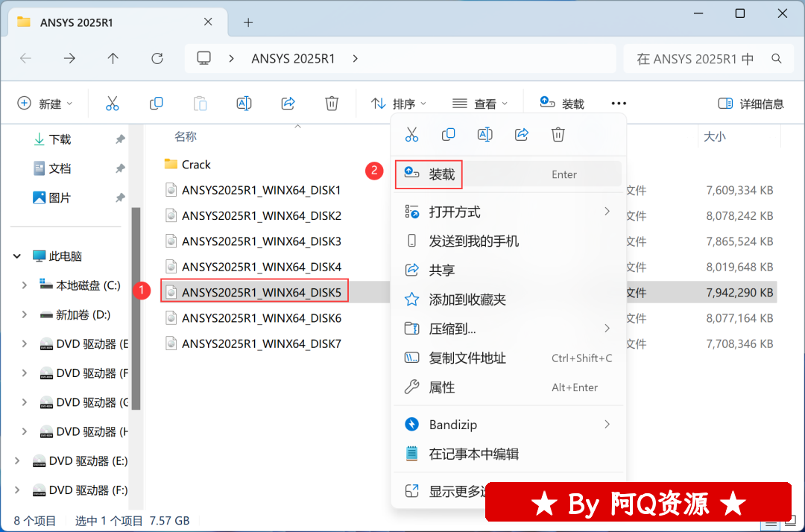The image size is (805, 532).
Task: Select the Crack folder
Action: 187,164
